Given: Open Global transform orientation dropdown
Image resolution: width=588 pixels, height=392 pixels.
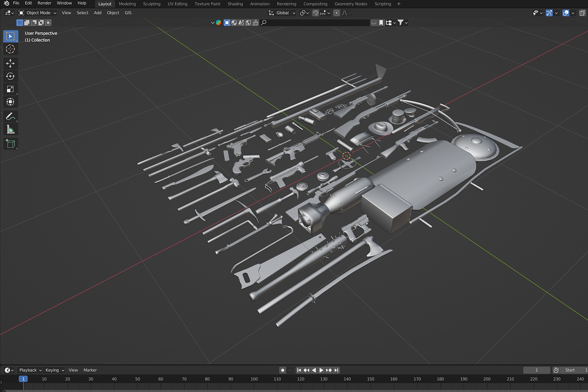Looking at the screenshot, I should pyautogui.click(x=282, y=13).
